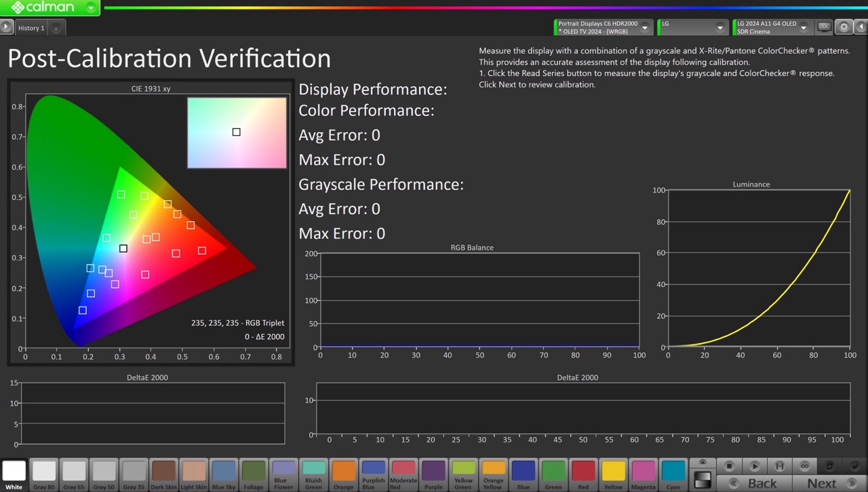
Task: Select the Gray 50 patch
Action: (104, 474)
